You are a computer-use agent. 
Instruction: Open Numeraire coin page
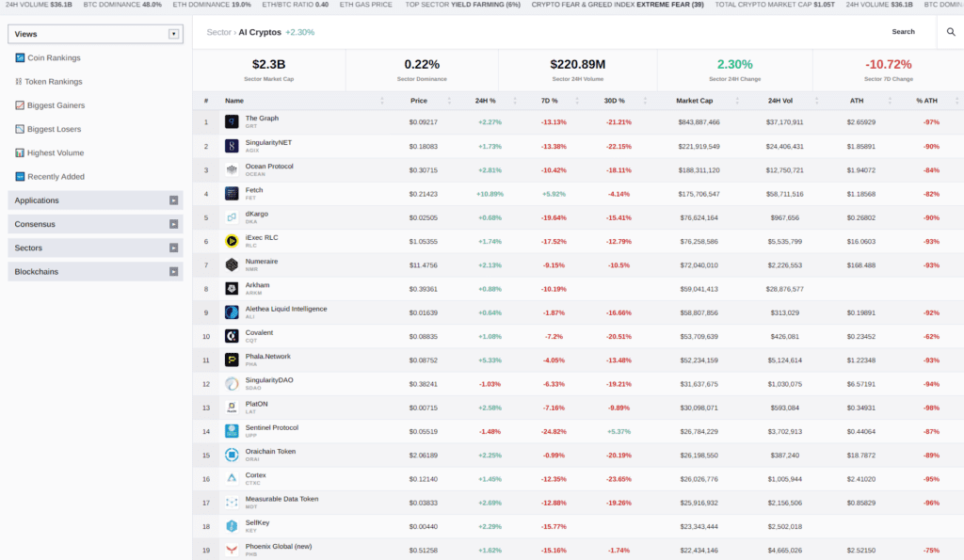tap(262, 262)
